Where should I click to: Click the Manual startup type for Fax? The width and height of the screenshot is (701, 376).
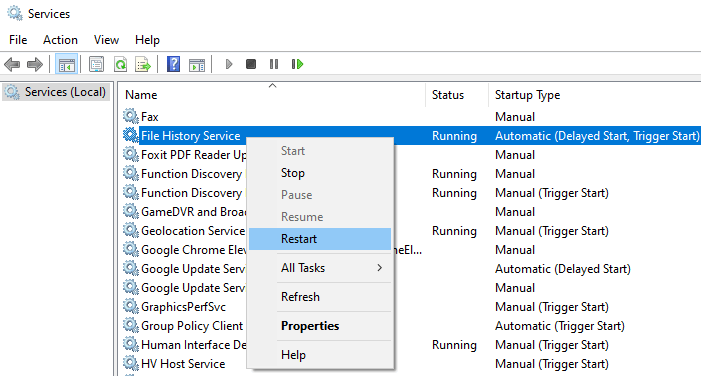(515, 117)
